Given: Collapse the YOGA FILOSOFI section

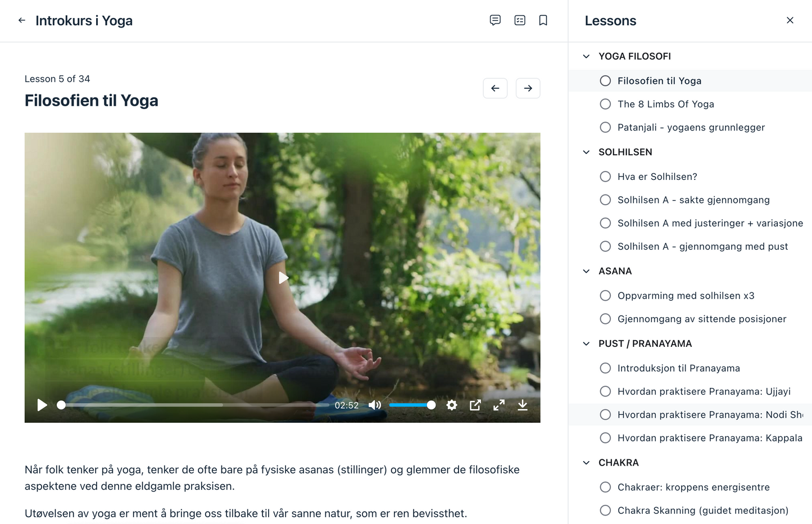Looking at the screenshot, I should pyautogui.click(x=586, y=56).
